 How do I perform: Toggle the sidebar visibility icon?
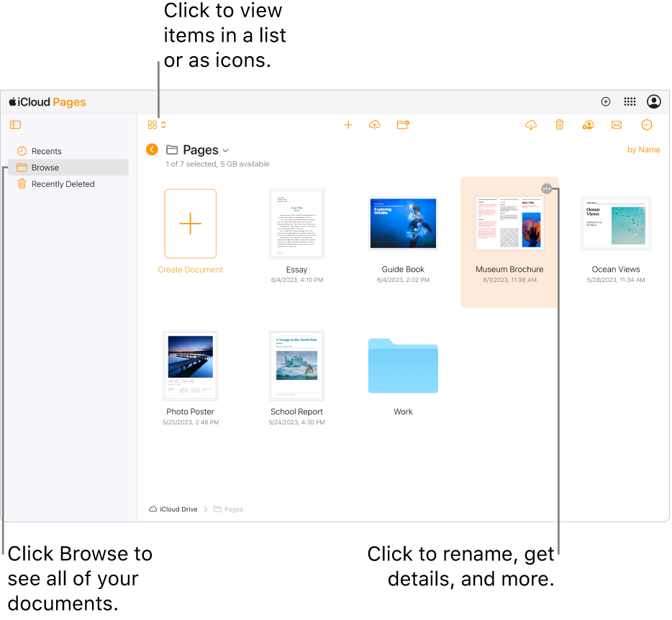pyautogui.click(x=15, y=125)
